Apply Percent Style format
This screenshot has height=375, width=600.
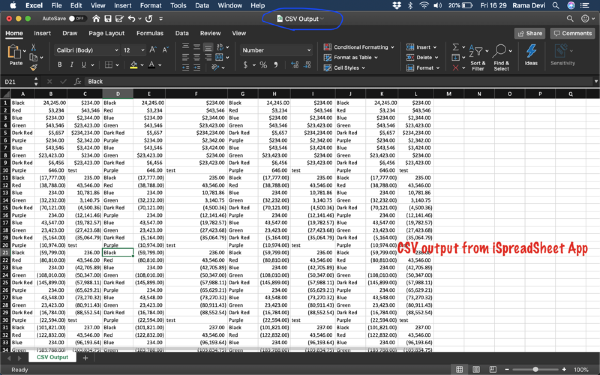point(263,65)
